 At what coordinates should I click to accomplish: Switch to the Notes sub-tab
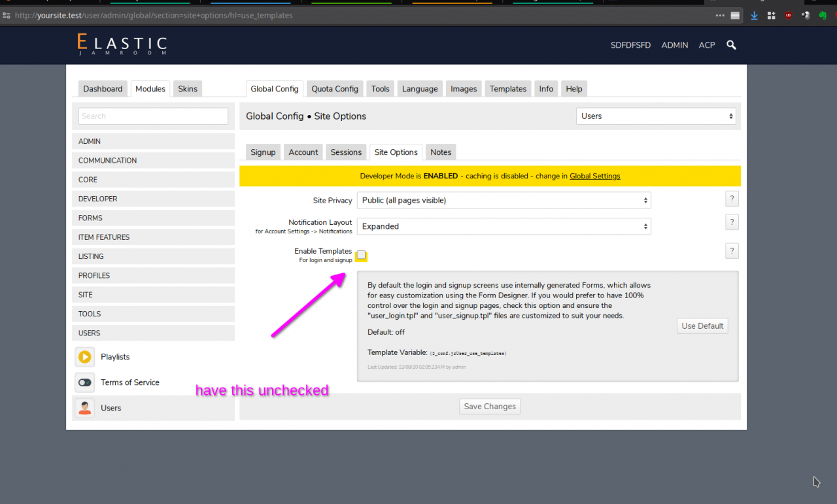pos(441,152)
